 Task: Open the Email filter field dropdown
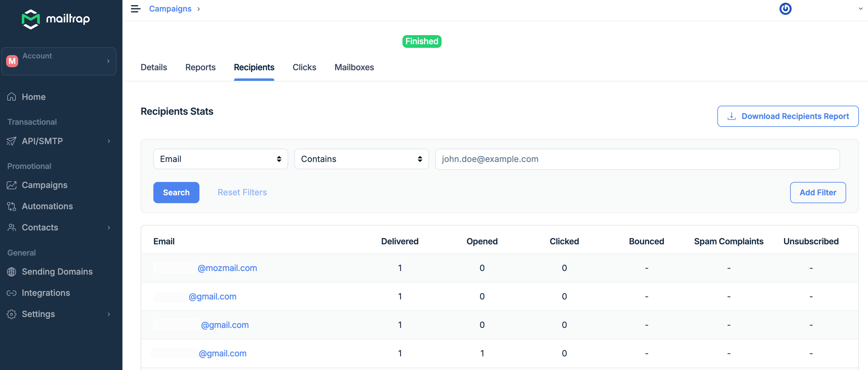point(220,159)
